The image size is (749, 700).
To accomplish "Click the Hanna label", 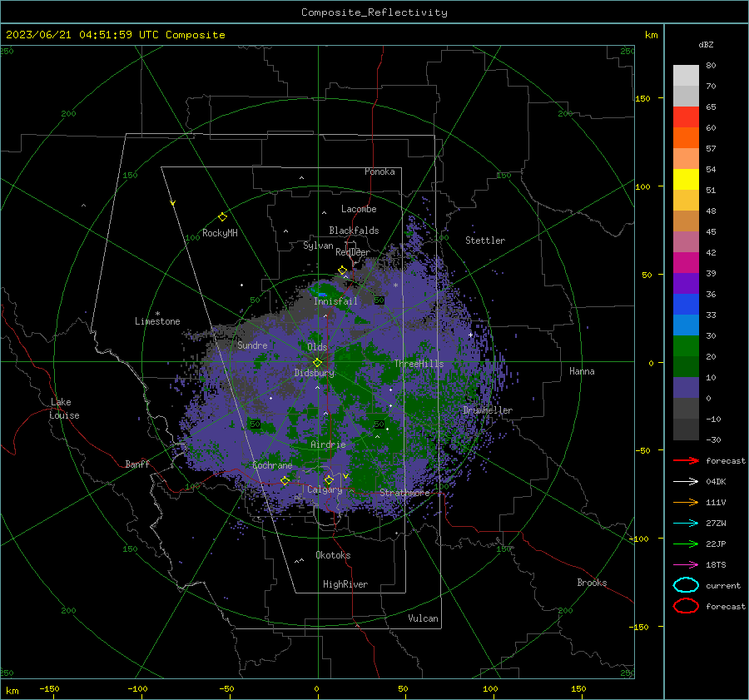I will pos(582,370).
